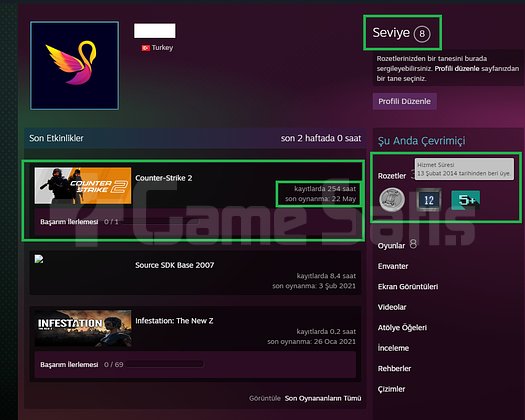The width and height of the screenshot is (525, 420).
Task: View Son Oynananların Tümü link
Action: 323,398
